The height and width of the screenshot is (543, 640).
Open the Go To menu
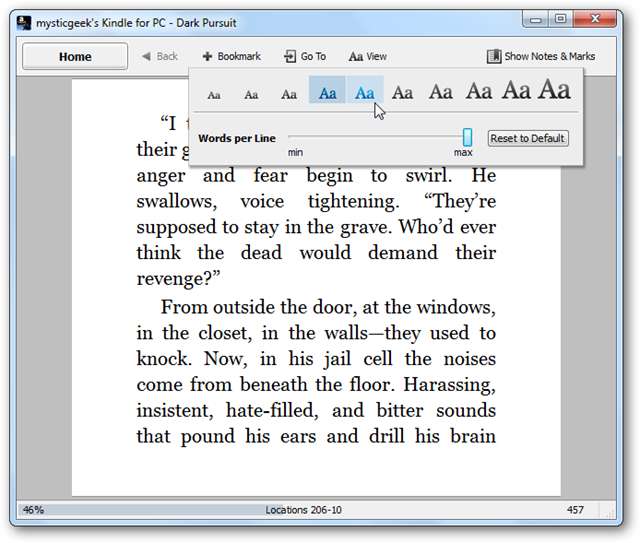(x=305, y=57)
